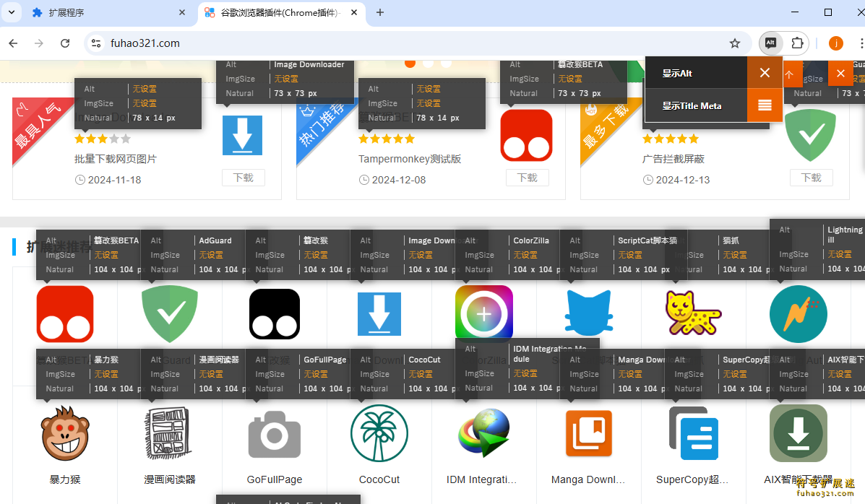This screenshot has height=504, width=865.
Task: Go back to previous page
Action: click(x=13, y=43)
